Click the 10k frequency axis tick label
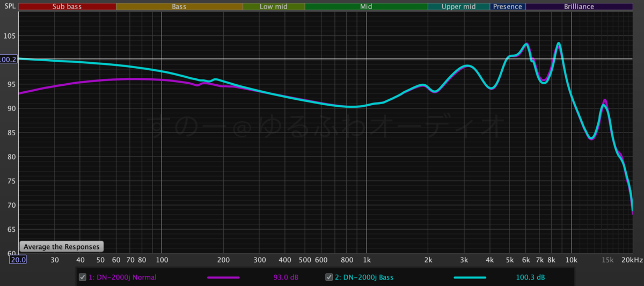 [571, 260]
